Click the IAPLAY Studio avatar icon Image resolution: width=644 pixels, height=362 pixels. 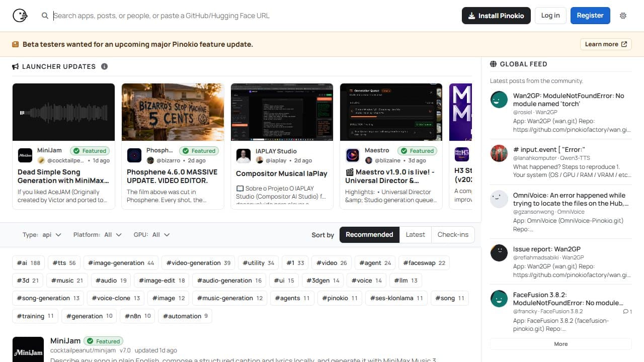(244, 155)
